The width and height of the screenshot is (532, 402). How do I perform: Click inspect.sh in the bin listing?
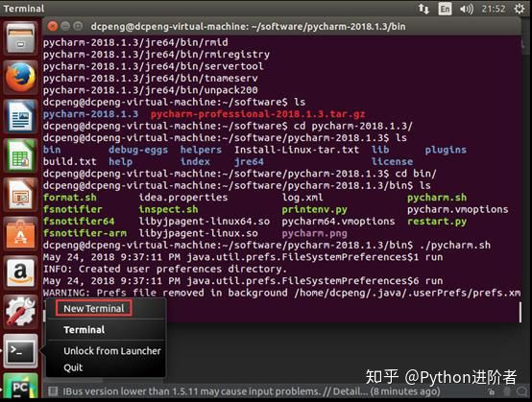coord(168,209)
